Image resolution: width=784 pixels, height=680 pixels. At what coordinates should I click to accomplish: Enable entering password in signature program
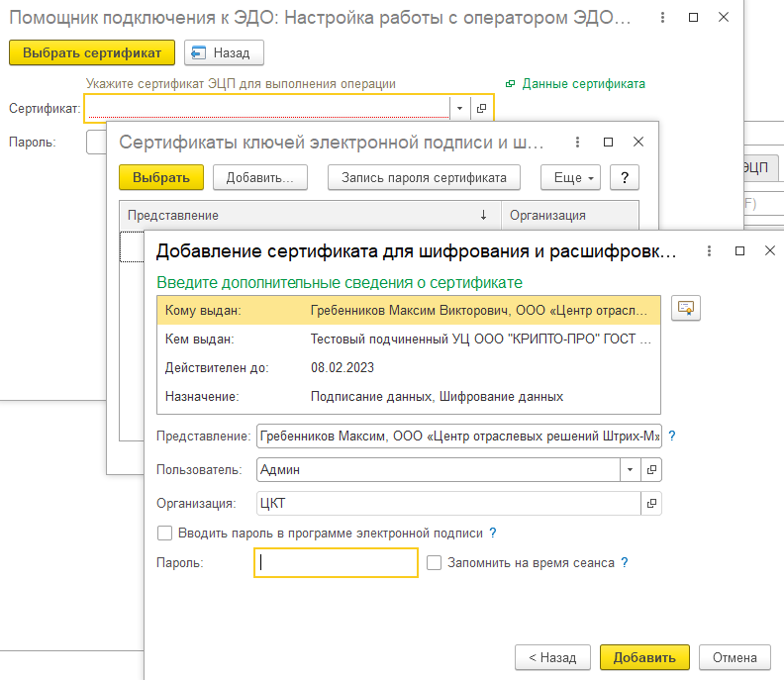(165, 534)
